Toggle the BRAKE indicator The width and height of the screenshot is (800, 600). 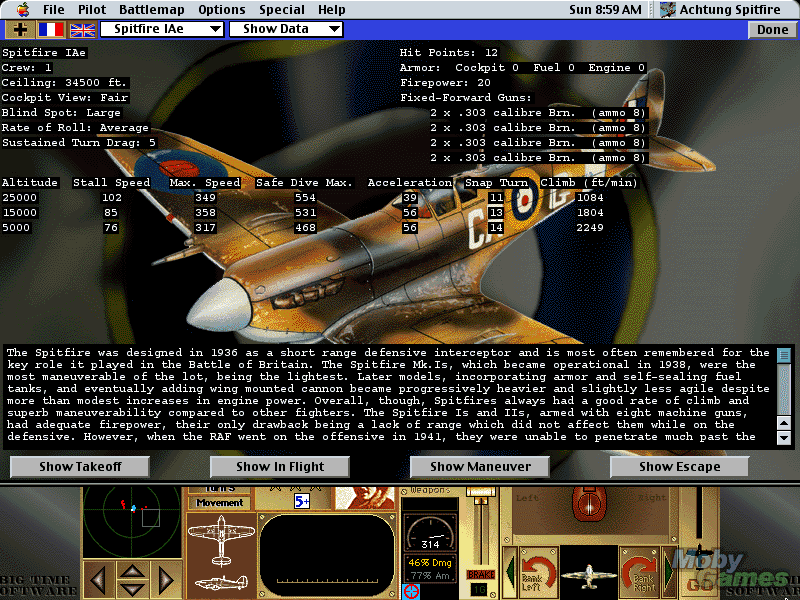tap(481, 574)
